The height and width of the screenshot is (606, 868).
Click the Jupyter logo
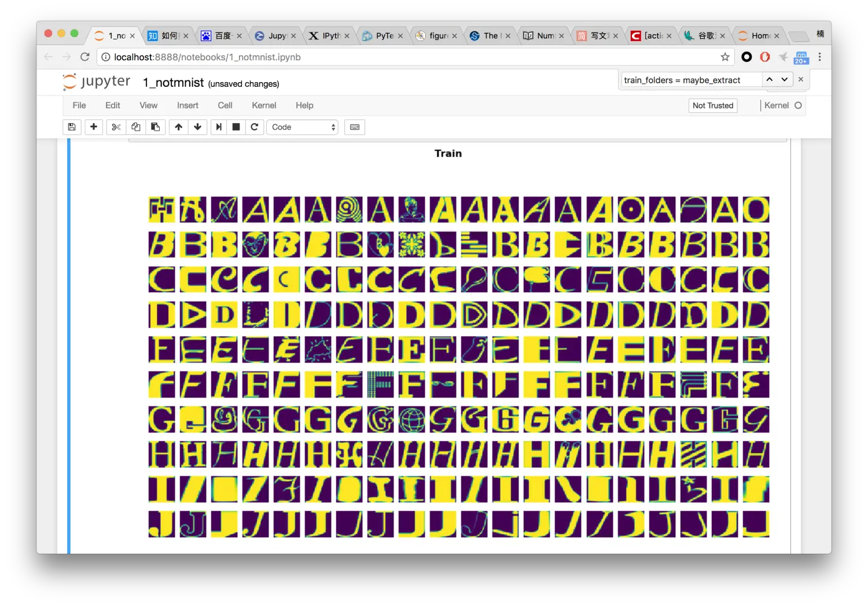pyautogui.click(x=97, y=82)
